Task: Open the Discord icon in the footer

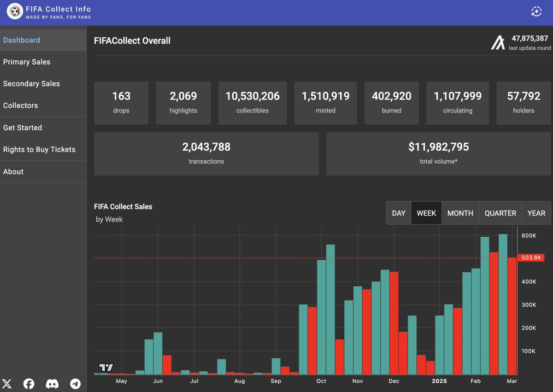Action: [x=52, y=384]
